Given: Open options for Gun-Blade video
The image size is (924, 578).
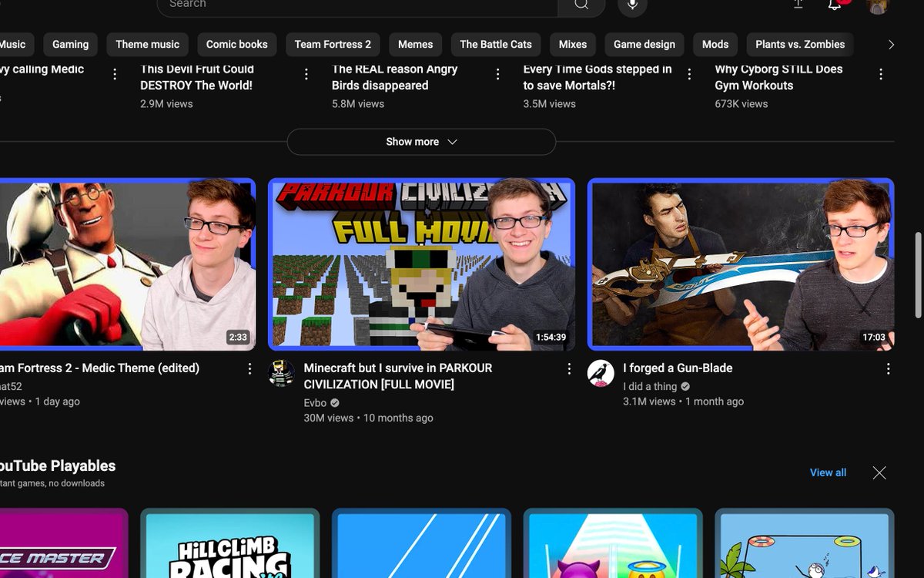Looking at the screenshot, I should 889,369.
